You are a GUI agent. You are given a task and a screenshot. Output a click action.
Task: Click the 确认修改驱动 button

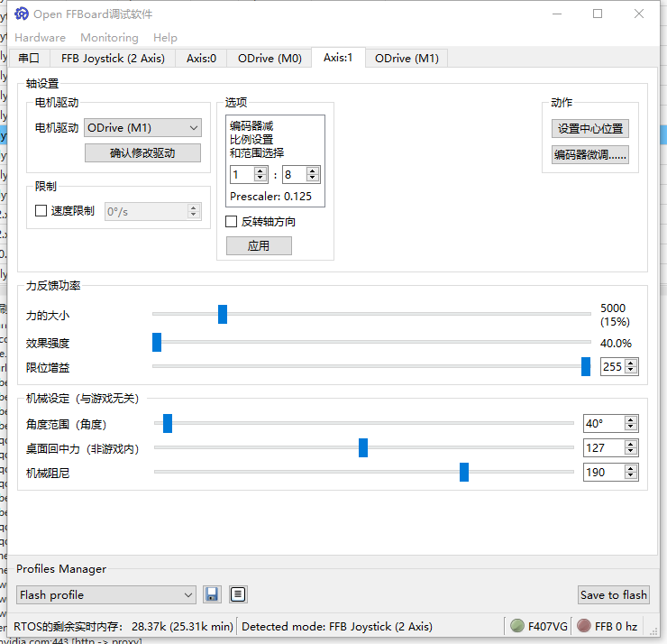pyautogui.click(x=142, y=153)
